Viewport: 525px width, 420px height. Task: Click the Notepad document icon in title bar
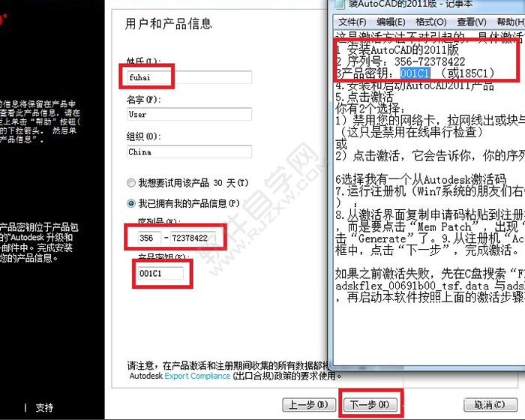coord(339,3)
